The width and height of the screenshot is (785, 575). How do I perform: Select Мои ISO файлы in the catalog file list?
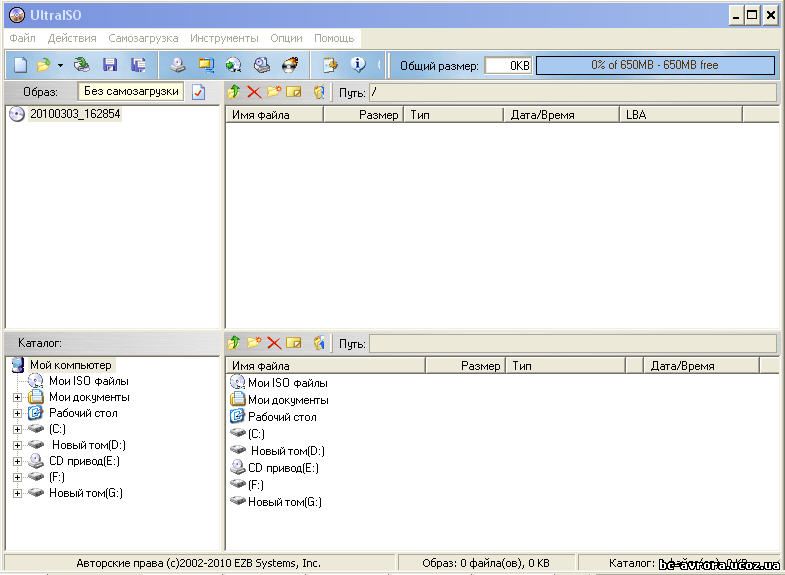pyautogui.click(x=287, y=383)
